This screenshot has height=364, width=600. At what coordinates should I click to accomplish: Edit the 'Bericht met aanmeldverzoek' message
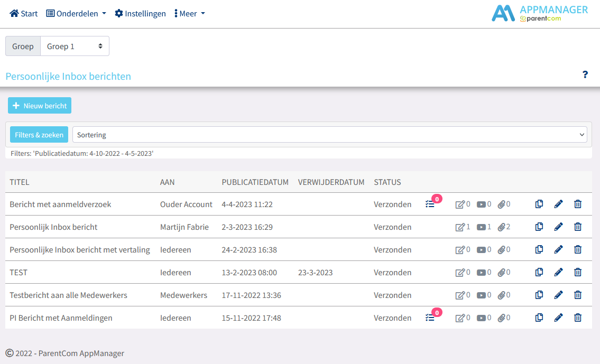(558, 204)
